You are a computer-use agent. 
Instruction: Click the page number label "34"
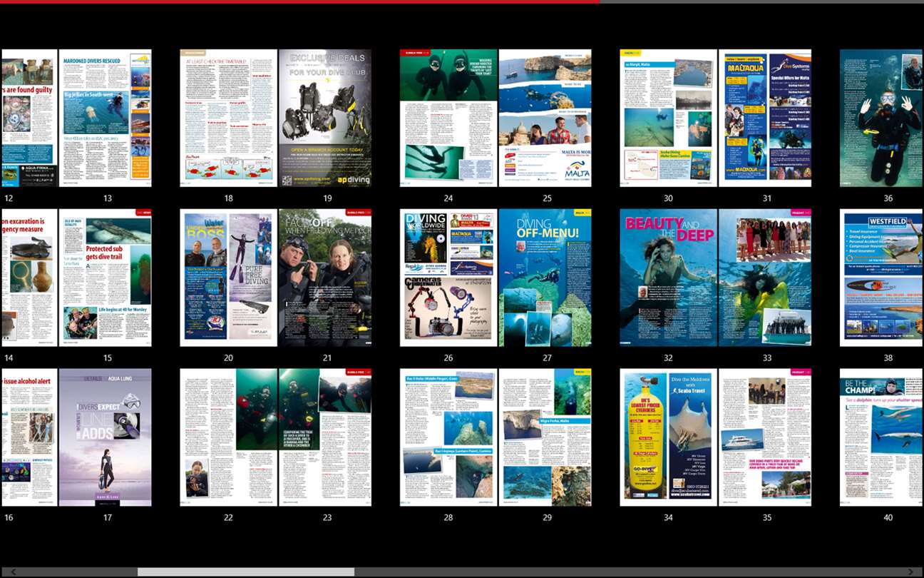(668, 518)
